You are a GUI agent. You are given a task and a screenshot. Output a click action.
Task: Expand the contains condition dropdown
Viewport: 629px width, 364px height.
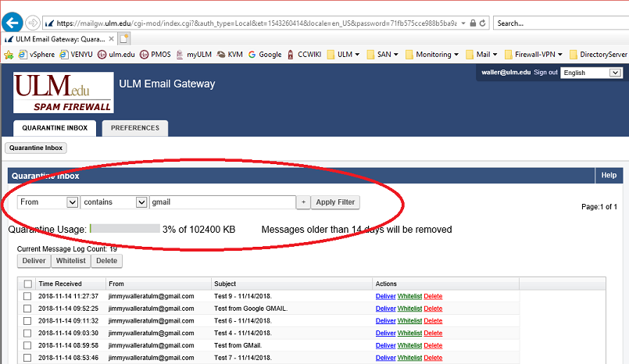[141, 202]
